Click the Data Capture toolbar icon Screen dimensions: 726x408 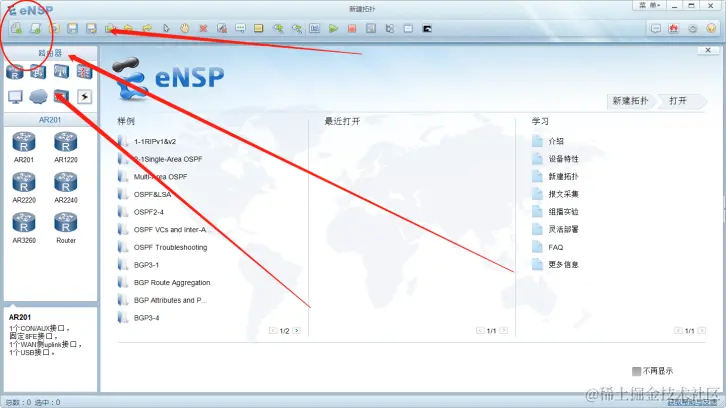coord(371,29)
